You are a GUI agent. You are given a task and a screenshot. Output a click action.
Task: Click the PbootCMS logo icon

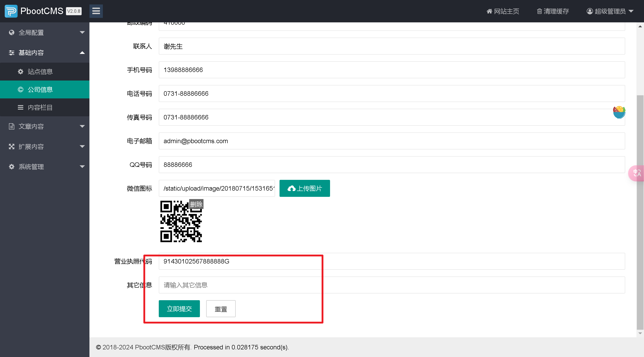click(x=11, y=11)
